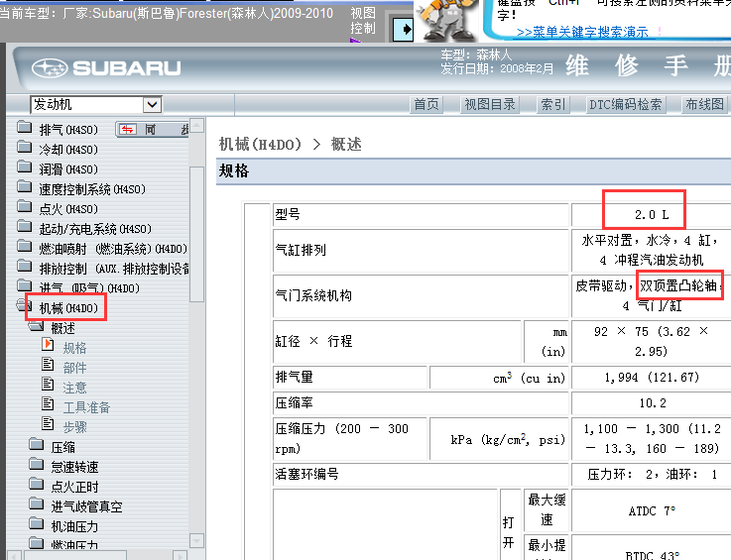
Task: Click the ATDC 7° value cell
Action: [x=652, y=511]
